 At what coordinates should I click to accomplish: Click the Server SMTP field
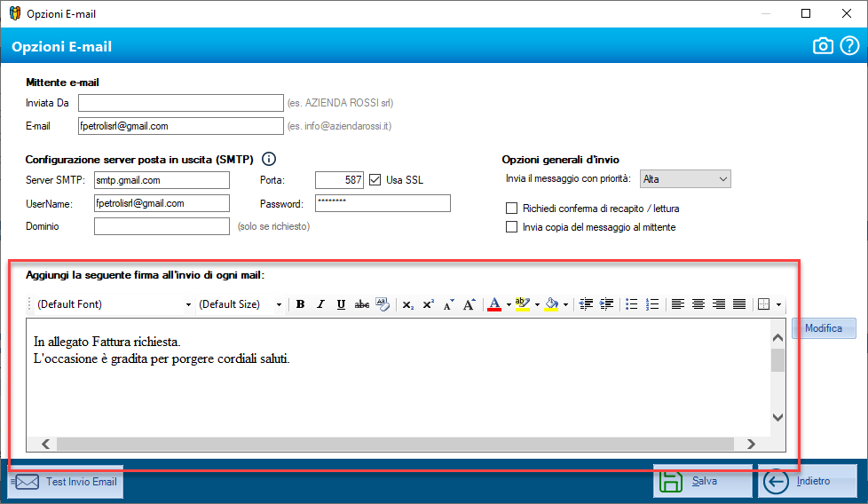162,180
